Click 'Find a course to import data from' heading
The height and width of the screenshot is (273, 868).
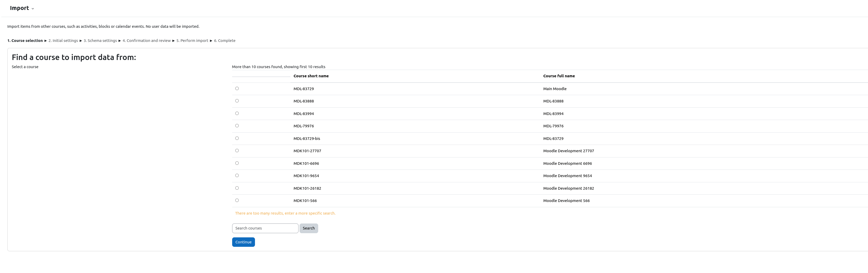coord(74,58)
